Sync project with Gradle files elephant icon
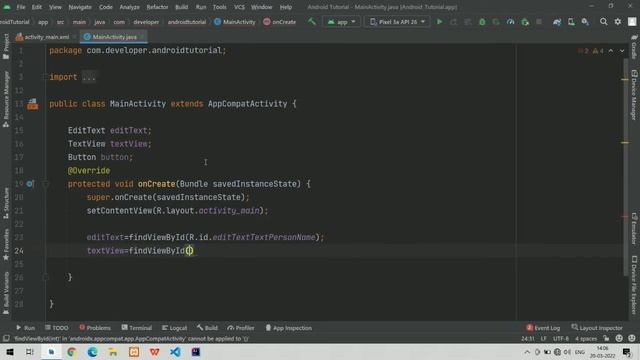This screenshot has width=640, height=360. coord(557,22)
